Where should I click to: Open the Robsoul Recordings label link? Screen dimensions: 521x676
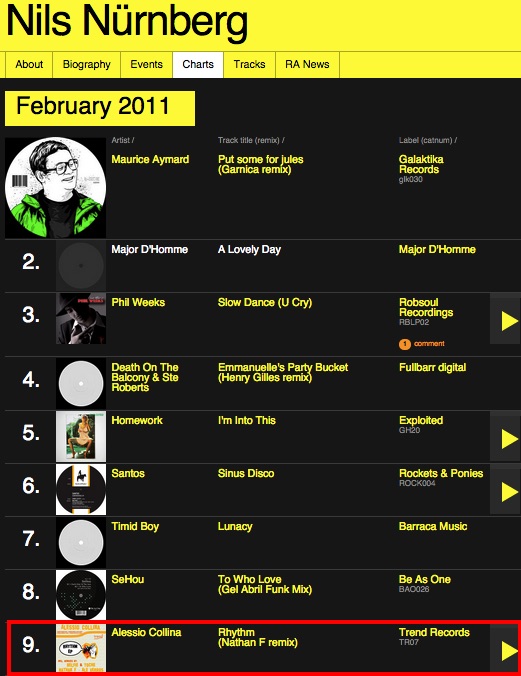pos(426,307)
